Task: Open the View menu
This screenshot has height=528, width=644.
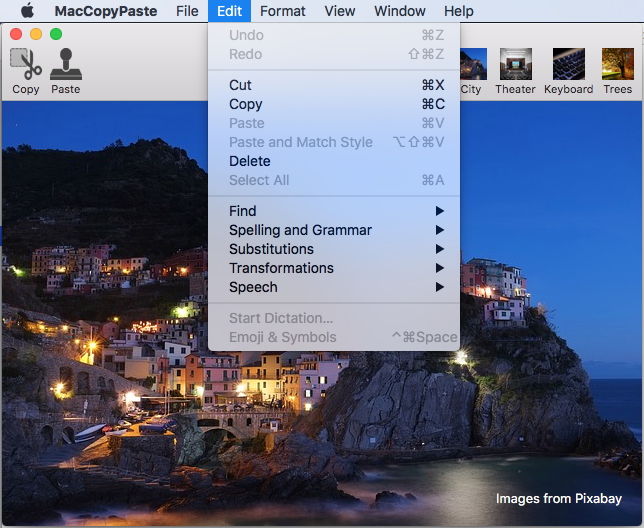Action: 340,11
